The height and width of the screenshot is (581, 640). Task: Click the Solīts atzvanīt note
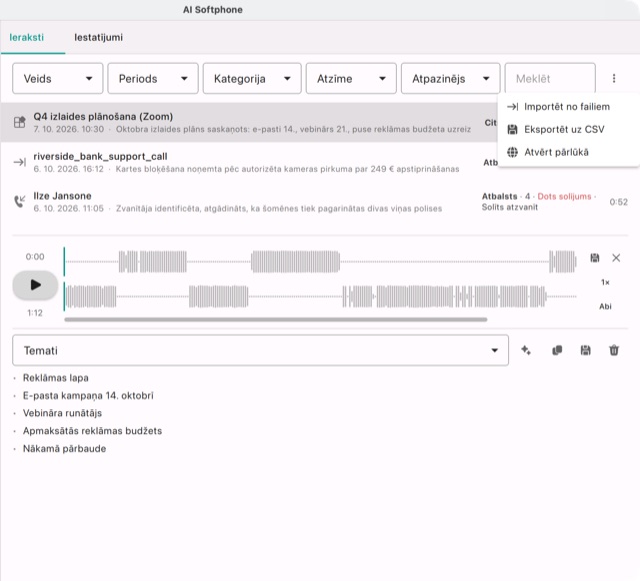tap(509, 207)
